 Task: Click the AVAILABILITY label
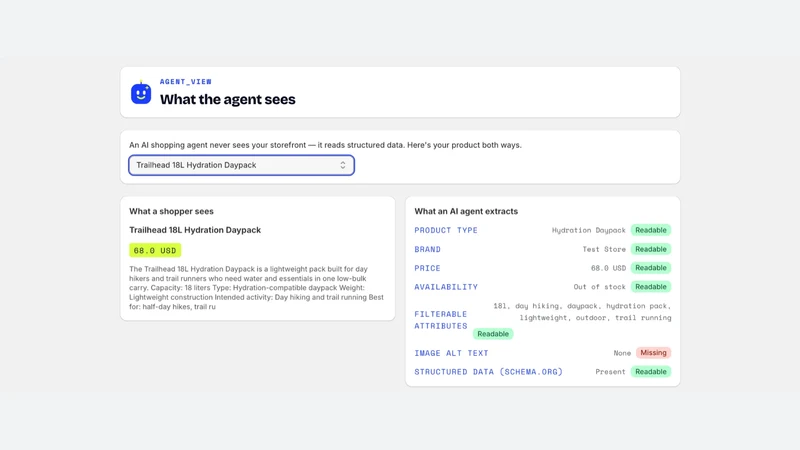pos(446,287)
